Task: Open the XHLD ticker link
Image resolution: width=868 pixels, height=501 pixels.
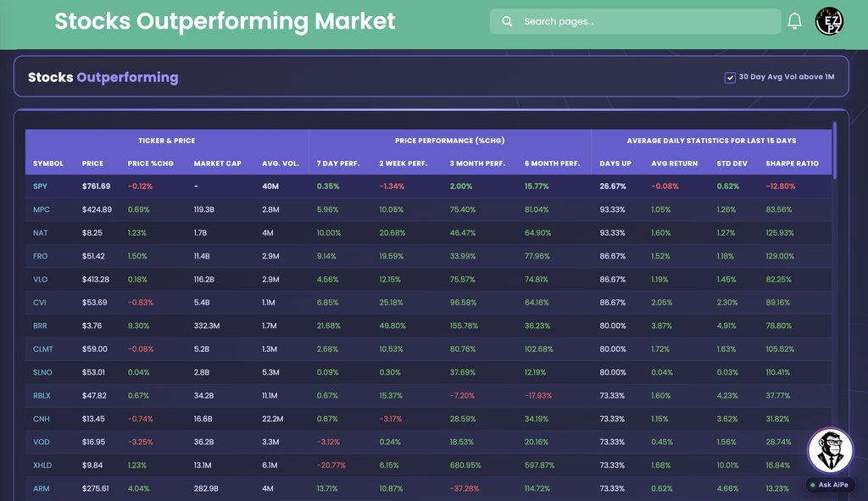Action: coord(42,465)
